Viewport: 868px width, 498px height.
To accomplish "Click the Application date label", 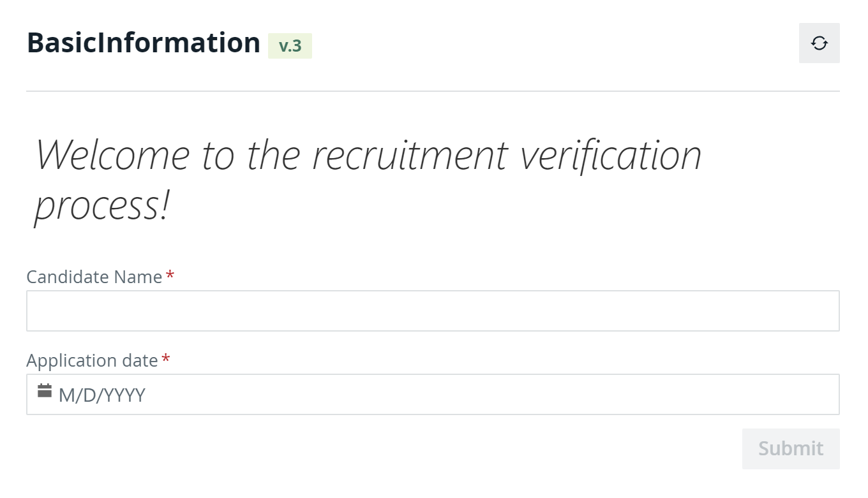I will 92,360.
